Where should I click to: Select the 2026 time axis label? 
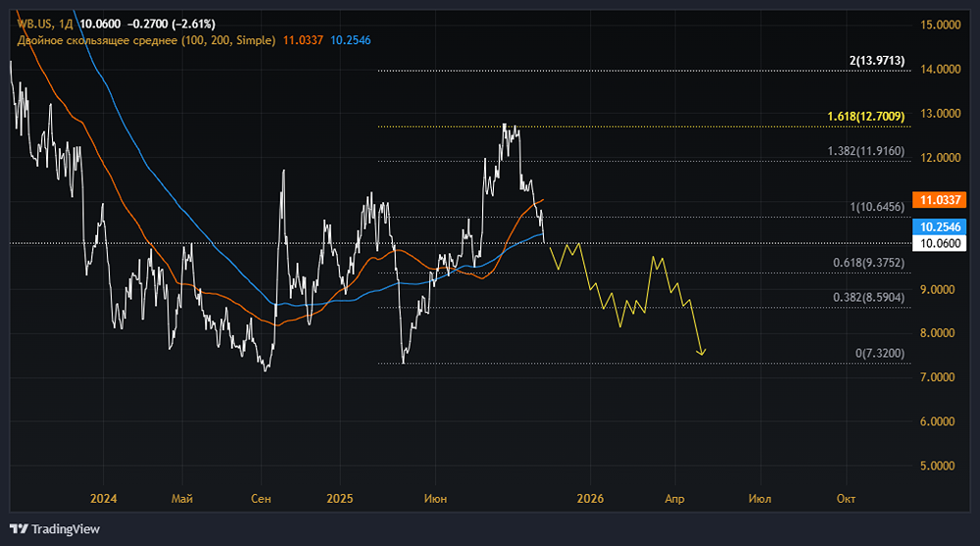tap(590, 499)
